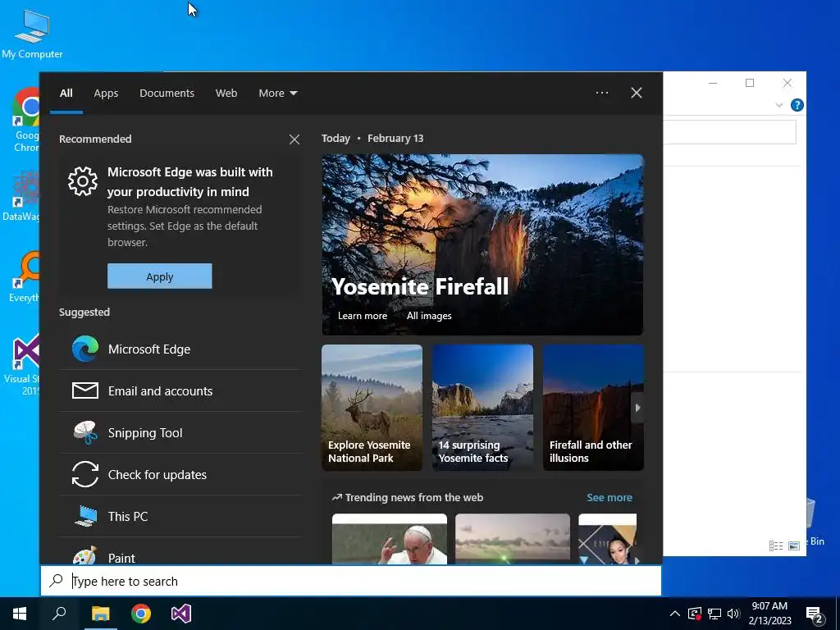Screen dimensions: 840x630
Task: Click See more trending news
Action: pyautogui.click(x=609, y=498)
